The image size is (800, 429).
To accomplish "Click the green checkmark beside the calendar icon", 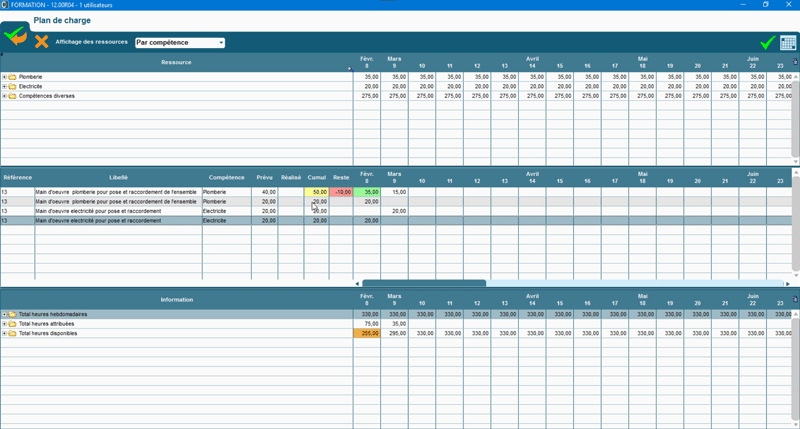I will [767, 43].
